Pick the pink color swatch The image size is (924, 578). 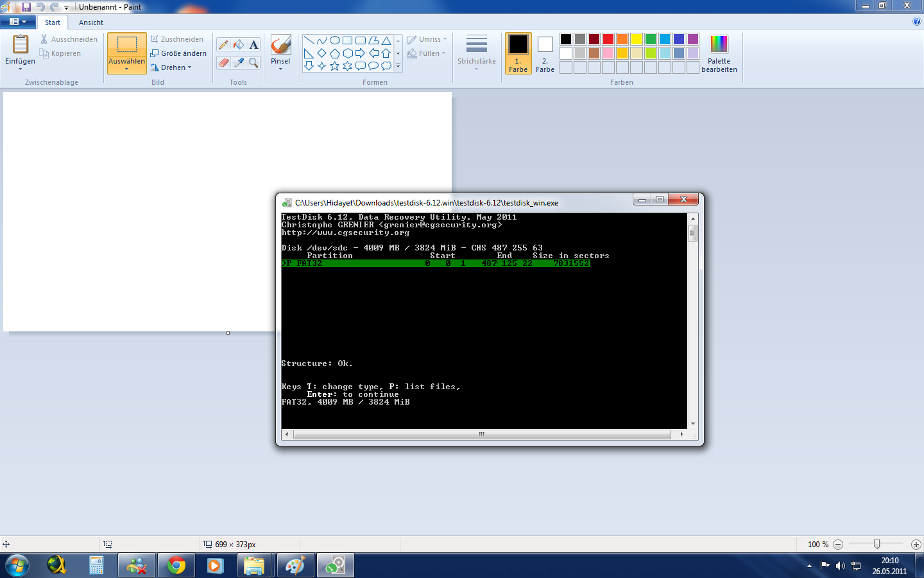[x=608, y=53]
